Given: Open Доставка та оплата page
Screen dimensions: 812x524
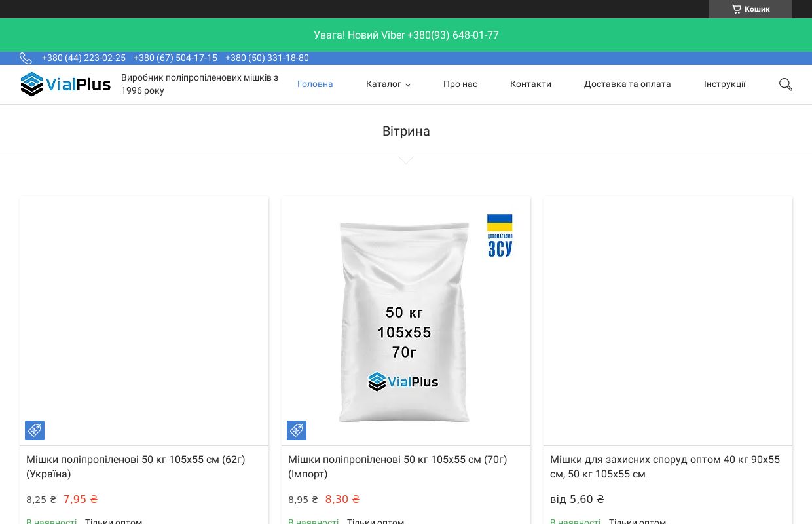Looking at the screenshot, I should coord(627,84).
